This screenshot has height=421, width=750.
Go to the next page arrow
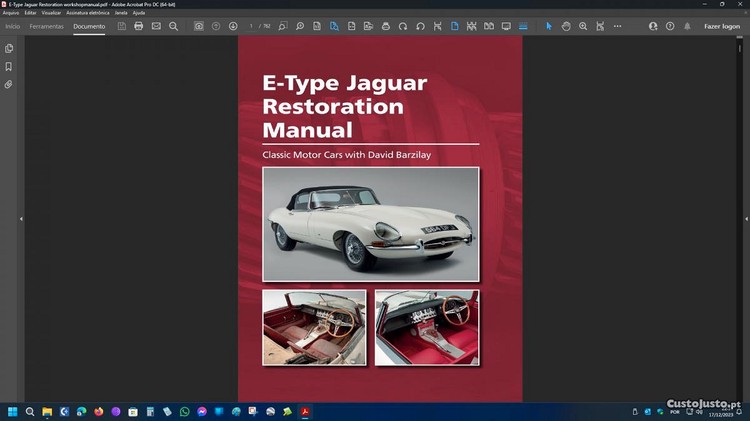[233, 26]
